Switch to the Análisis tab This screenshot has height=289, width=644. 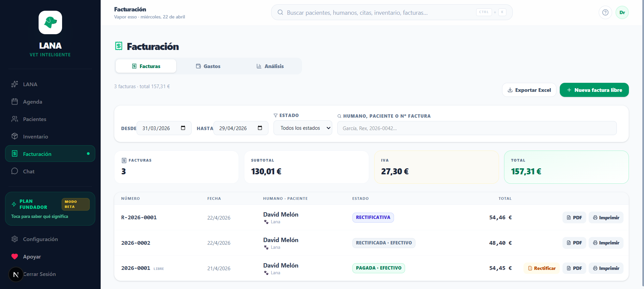[x=270, y=66]
